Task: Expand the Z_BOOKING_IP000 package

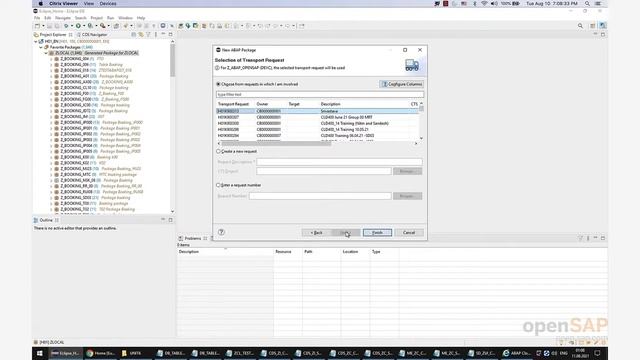Action: (51, 122)
